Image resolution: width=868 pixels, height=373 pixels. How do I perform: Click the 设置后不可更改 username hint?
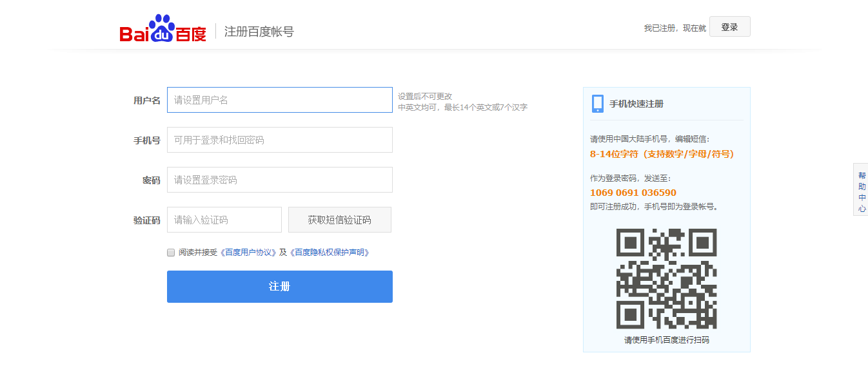coord(425,96)
